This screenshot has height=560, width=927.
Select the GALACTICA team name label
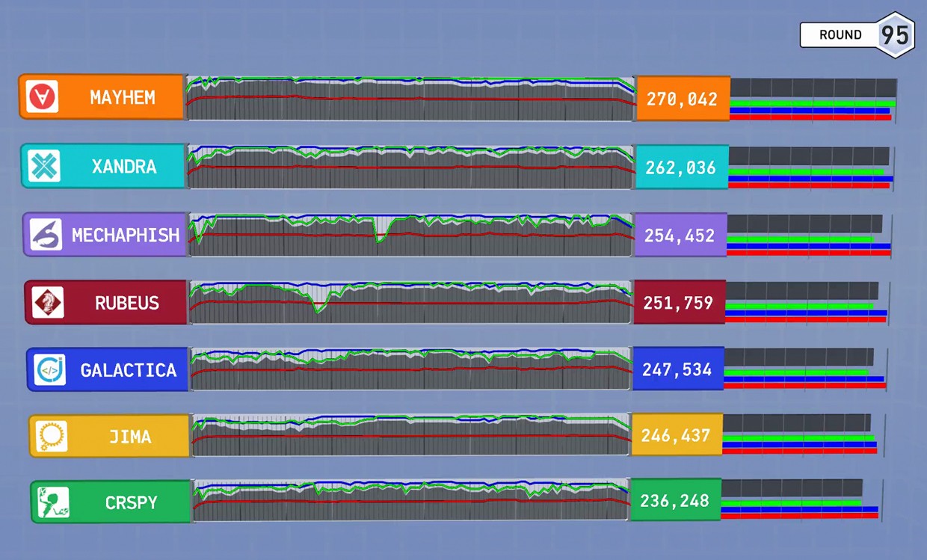tap(129, 370)
